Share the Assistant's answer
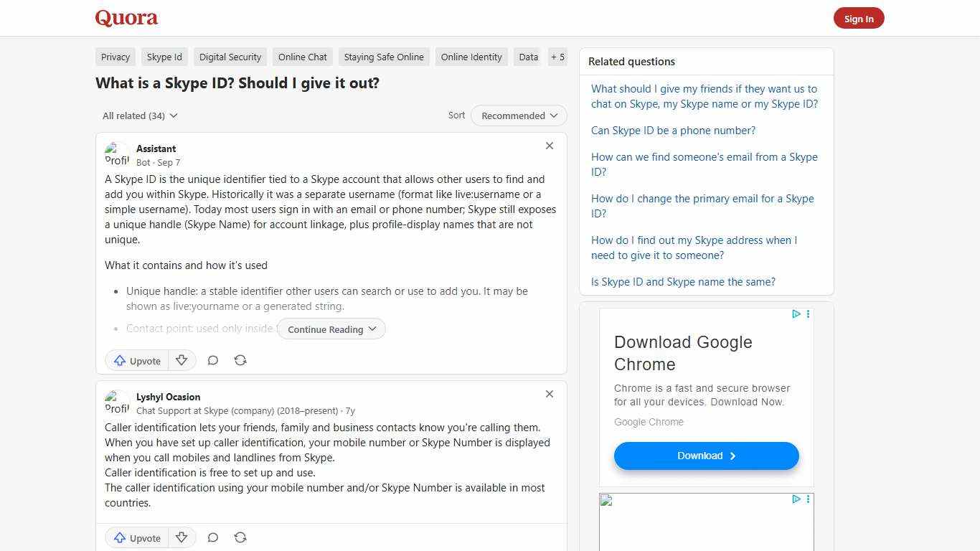The width and height of the screenshot is (980, 551). (240, 360)
